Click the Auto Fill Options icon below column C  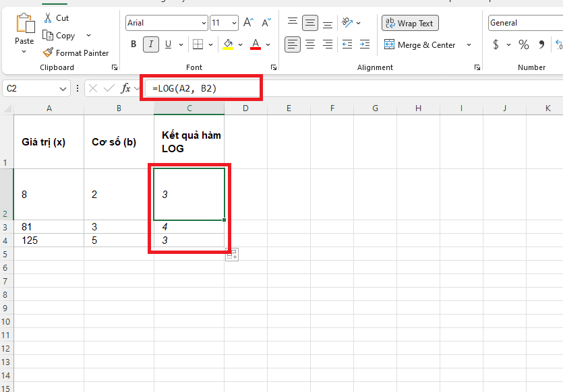[x=232, y=255]
